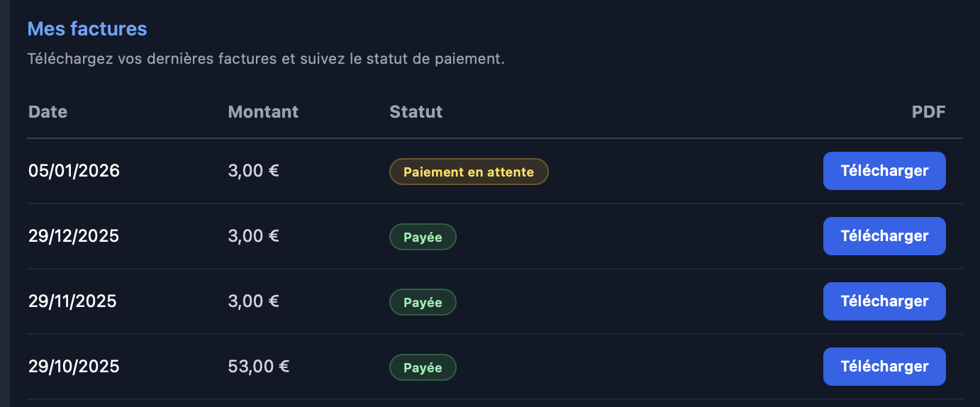Click the Montant column header
The image size is (980, 407).
click(263, 112)
